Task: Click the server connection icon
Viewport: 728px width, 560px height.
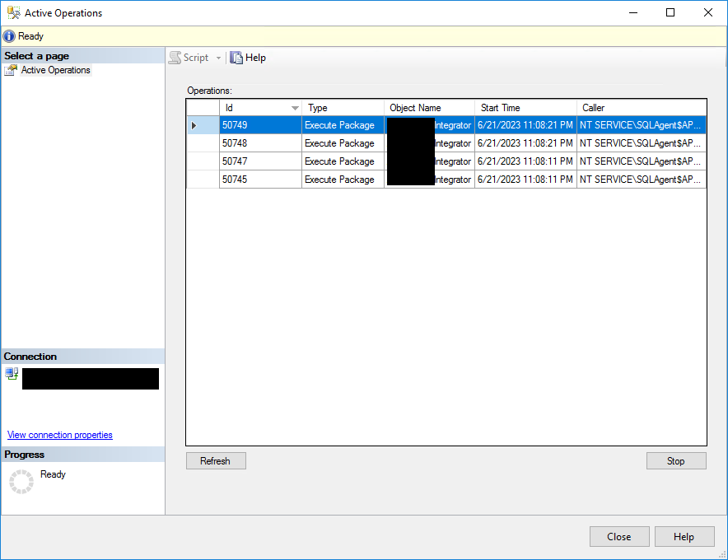Action: pyautogui.click(x=12, y=374)
